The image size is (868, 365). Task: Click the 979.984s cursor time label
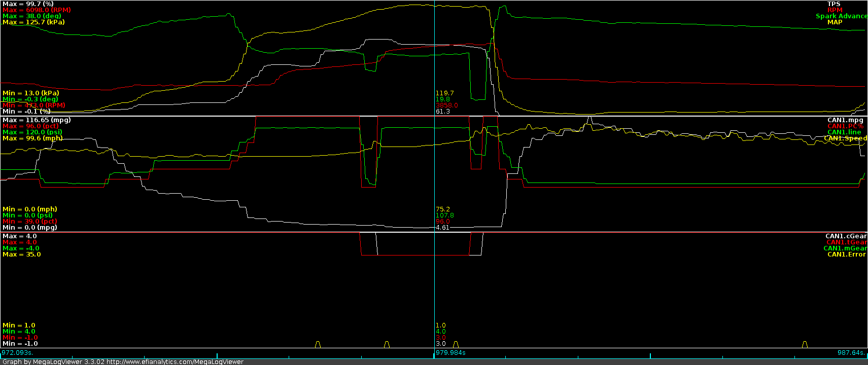click(x=450, y=353)
